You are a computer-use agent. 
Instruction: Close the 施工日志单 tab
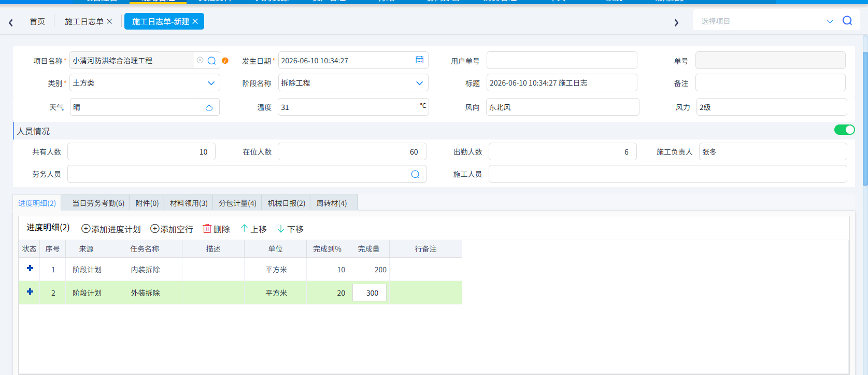click(109, 21)
